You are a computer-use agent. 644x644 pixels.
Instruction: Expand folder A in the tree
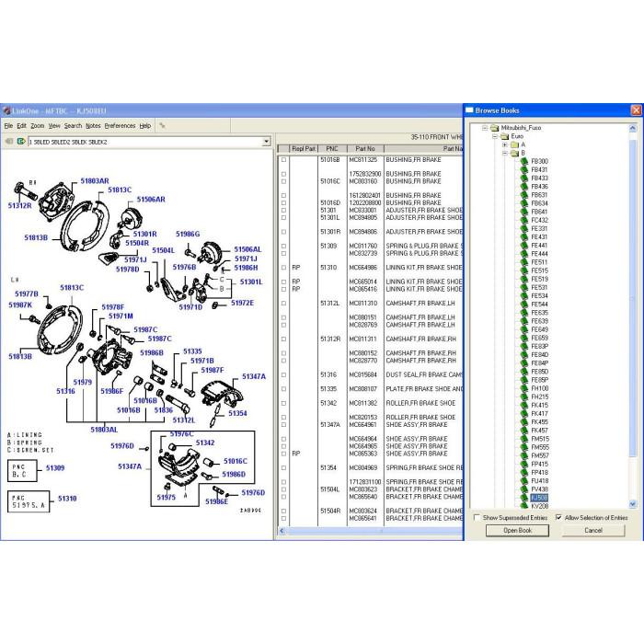click(505, 145)
